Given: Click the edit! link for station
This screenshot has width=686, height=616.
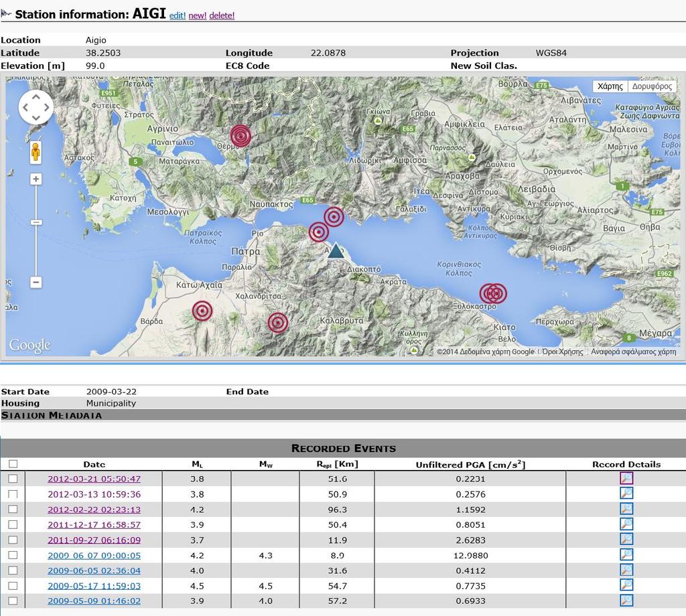Looking at the screenshot, I should (x=177, y=16).
